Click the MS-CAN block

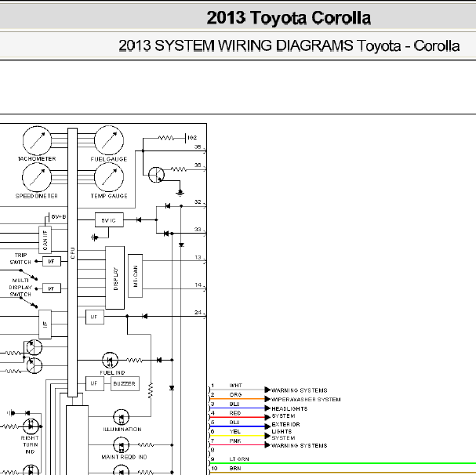tap(136, 276)
